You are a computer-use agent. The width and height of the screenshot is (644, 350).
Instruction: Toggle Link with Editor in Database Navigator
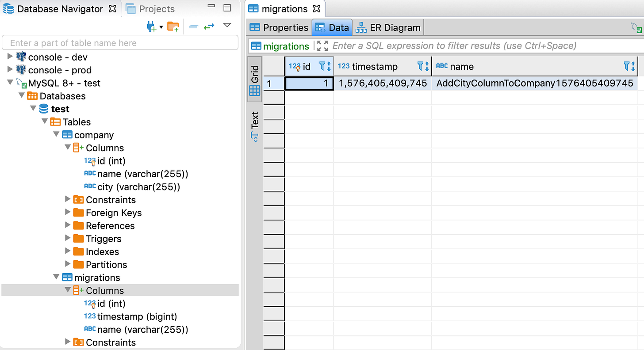(x=208, y=26)
